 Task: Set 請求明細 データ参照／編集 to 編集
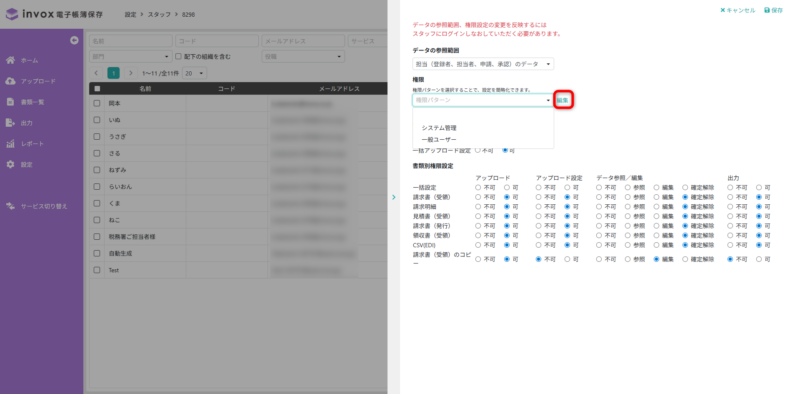pyautogui.click(x=657, y=207)
